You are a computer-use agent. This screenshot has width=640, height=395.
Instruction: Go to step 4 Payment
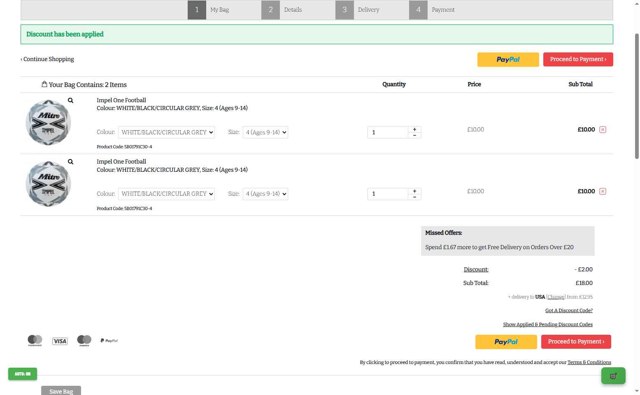[x=432, y=10]
